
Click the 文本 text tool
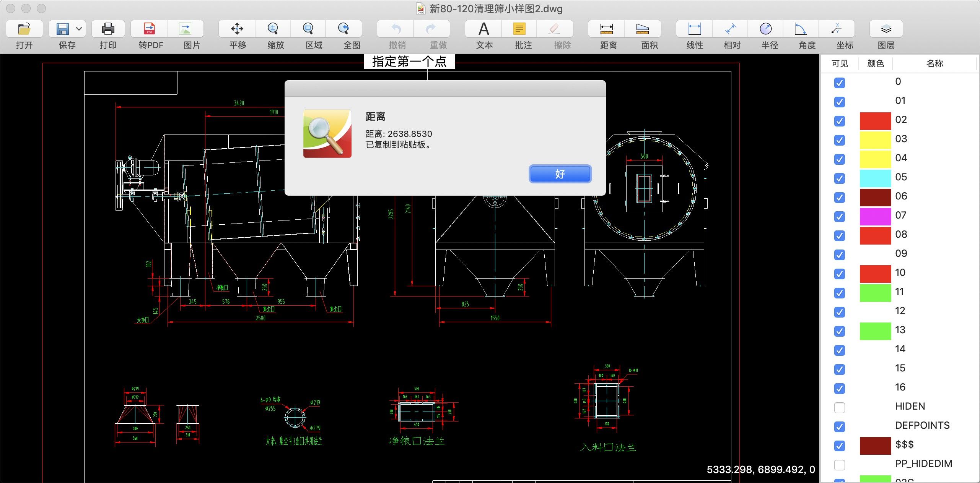point(483,34)
